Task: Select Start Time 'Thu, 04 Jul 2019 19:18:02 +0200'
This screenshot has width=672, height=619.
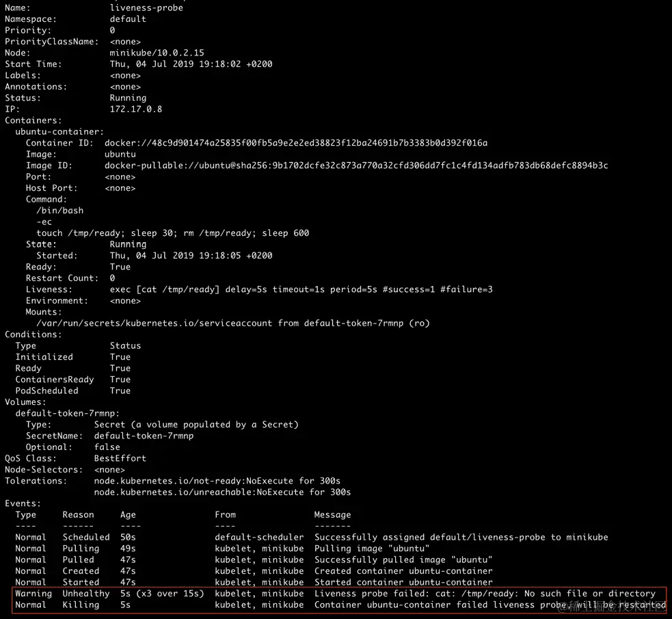Action: point(191,64)
